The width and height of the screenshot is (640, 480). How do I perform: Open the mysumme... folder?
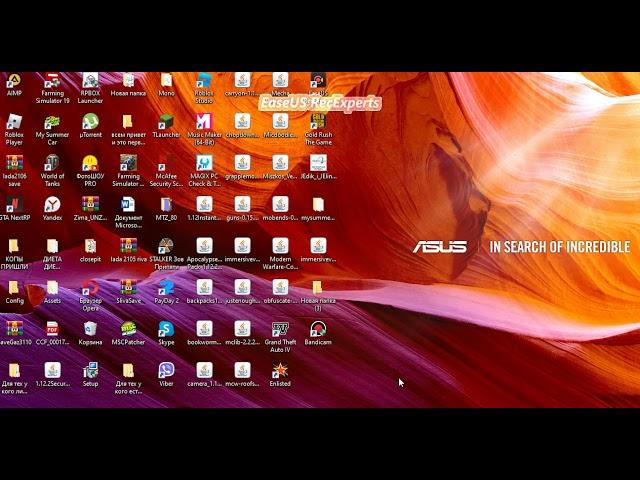point(318,209)
